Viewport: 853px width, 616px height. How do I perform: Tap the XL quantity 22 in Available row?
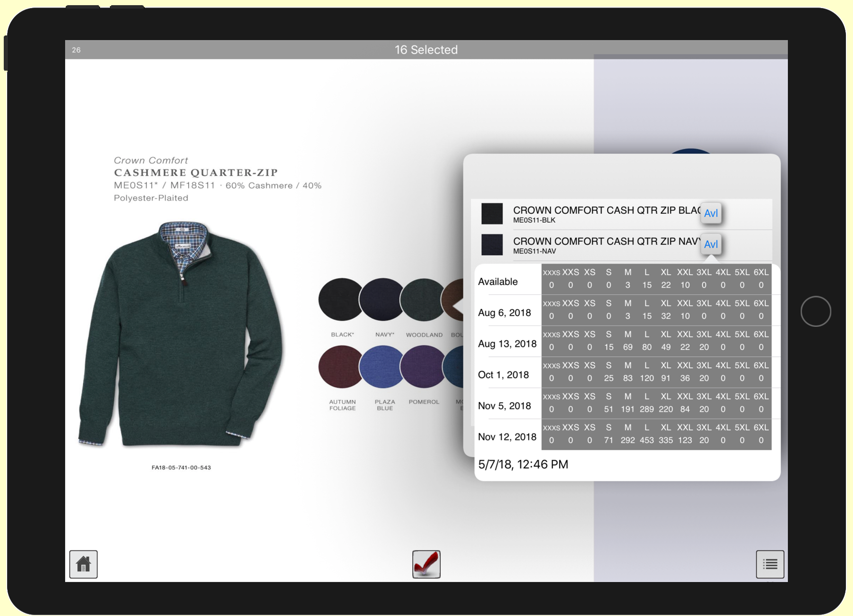click(666, 285)
